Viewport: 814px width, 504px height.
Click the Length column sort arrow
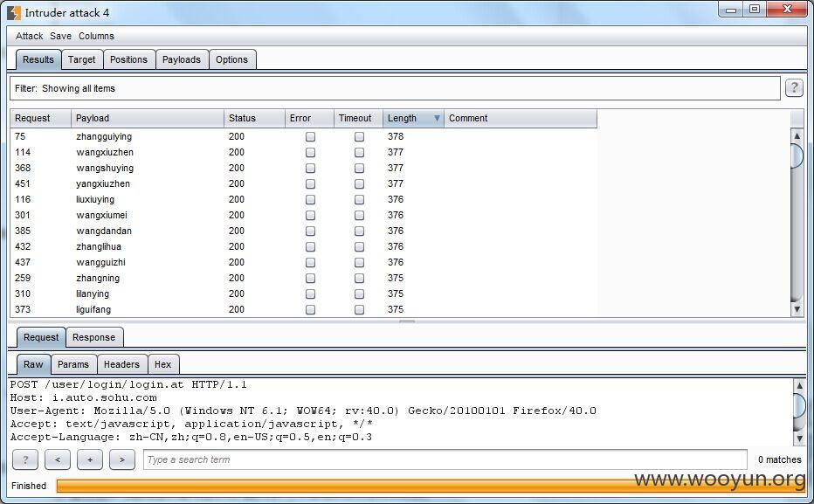pos(437,118)
